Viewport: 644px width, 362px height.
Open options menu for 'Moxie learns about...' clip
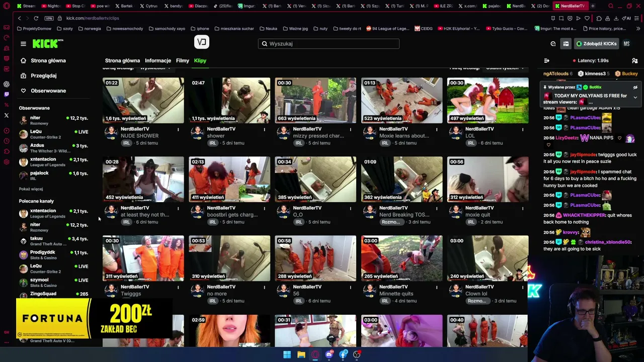click(x=436, y=130)
